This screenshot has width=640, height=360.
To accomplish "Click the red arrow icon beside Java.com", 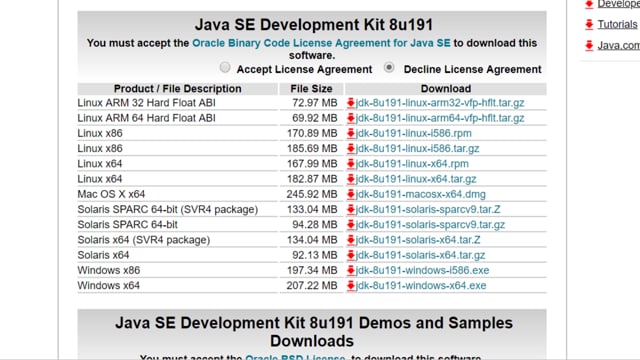I will point(589,45).
